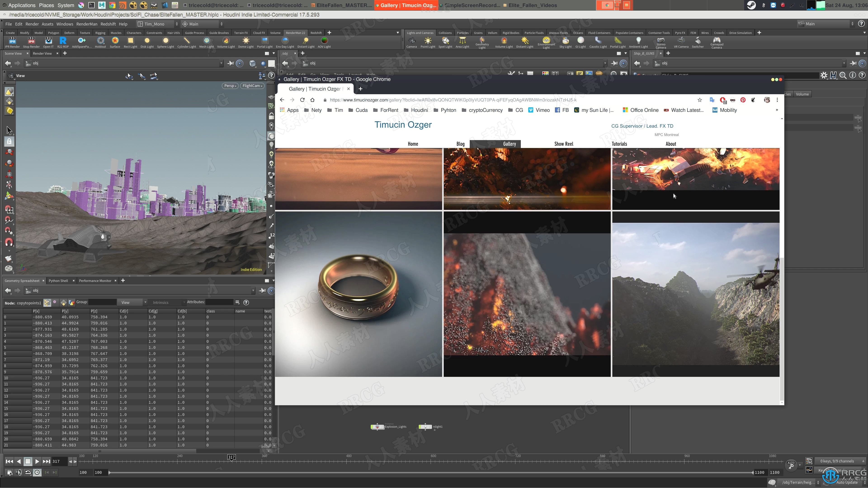Expand Chrome bookmarks overflow chevron

(777, 110)
